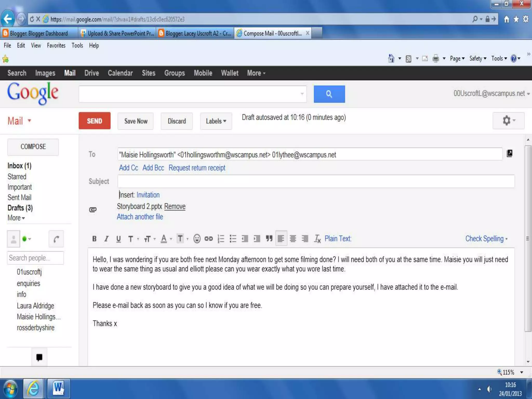Toggle italic formatting in the editor
The height and width of the screenshot is (399, 532).
pyautogui.click(x=107, y=239)
